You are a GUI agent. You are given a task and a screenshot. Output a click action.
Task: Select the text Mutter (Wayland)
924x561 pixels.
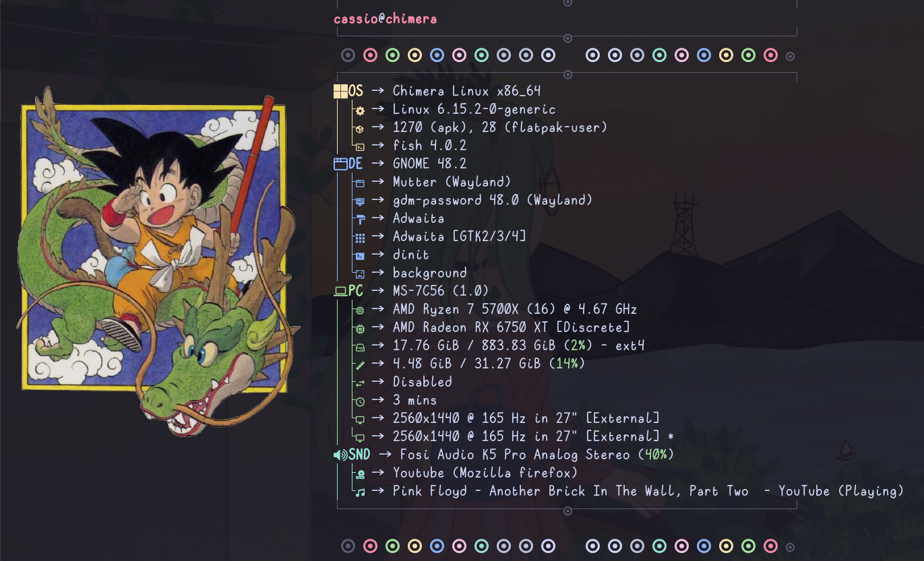point(452,182)
